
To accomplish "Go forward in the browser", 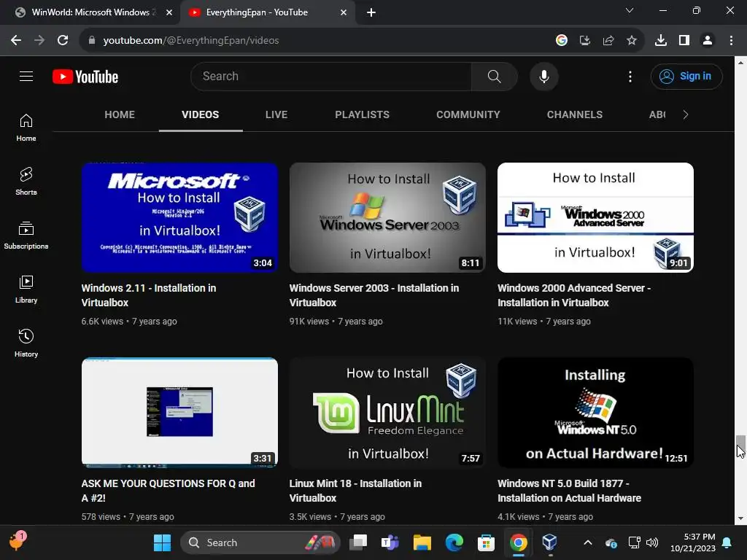I will point(39,41).
